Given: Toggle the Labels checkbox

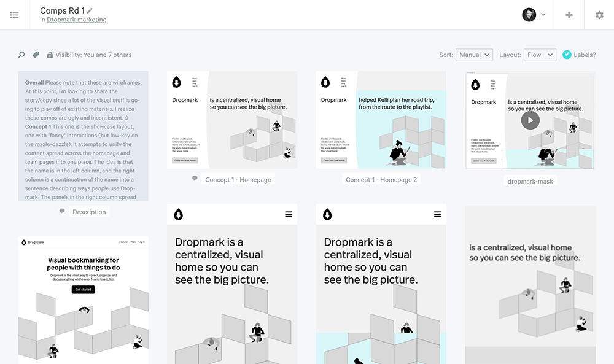Looking at the screenshot, I should (567, 55).
